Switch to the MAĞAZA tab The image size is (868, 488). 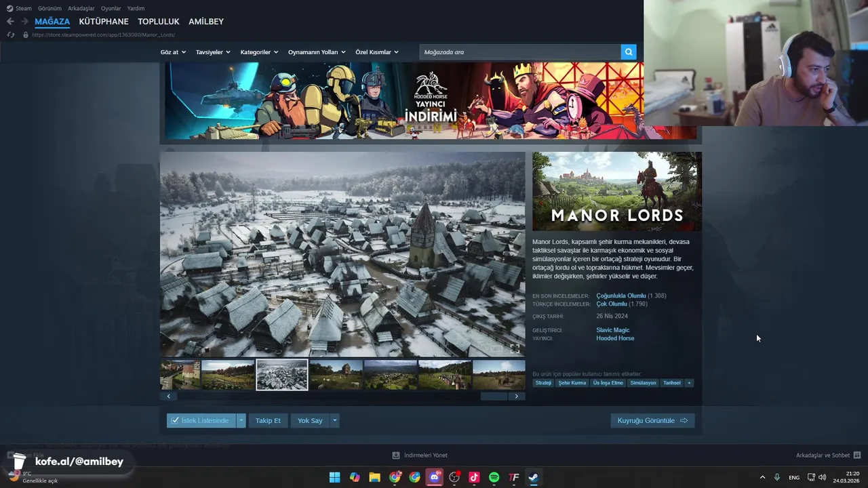tap(52, 22)
